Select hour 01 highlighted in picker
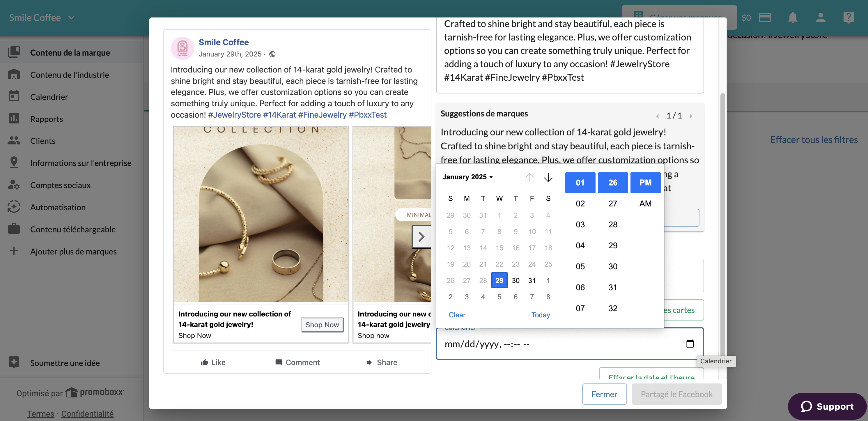This screenshot has width=868, height=421. tap(580, 183)
